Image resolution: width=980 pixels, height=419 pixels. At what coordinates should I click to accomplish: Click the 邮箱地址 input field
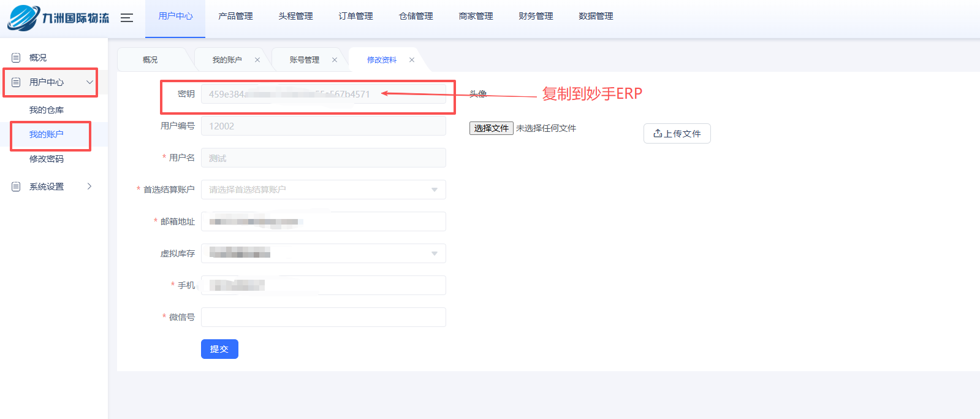323,221
